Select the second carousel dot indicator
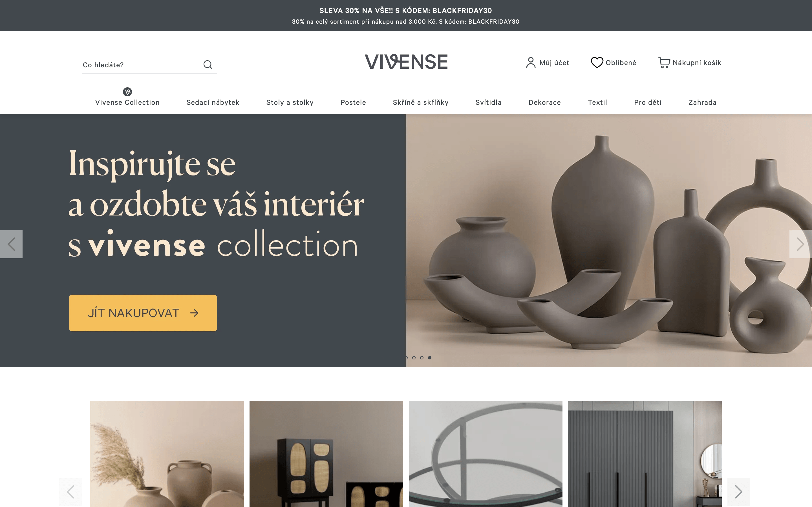Image resolution: width=812 pixels, height=507 pixels. click(x=414, y=357)
